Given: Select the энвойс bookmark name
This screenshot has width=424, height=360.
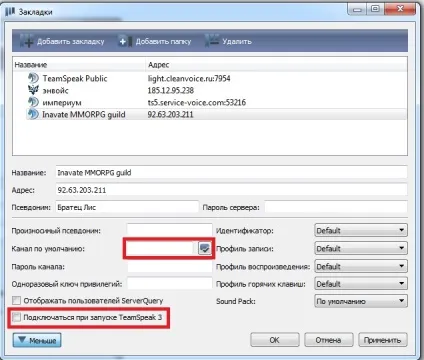Looking at the screenshot, I should coord(55,90).
